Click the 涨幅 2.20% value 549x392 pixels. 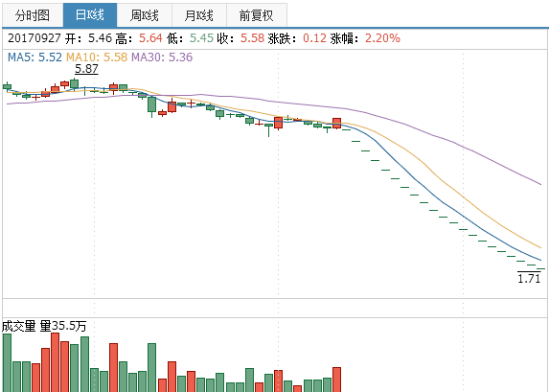pos(382,37)
